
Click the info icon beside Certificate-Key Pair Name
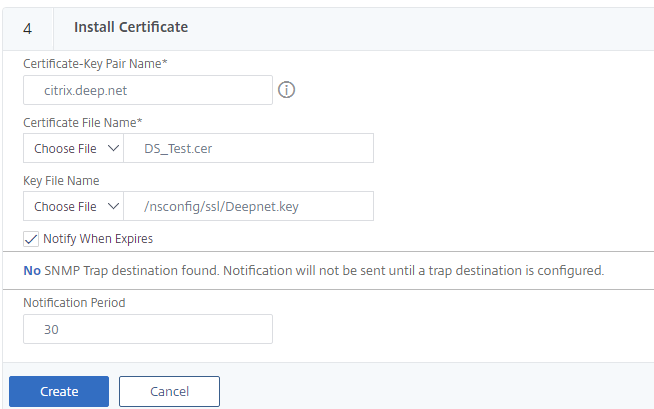(287, 90)
